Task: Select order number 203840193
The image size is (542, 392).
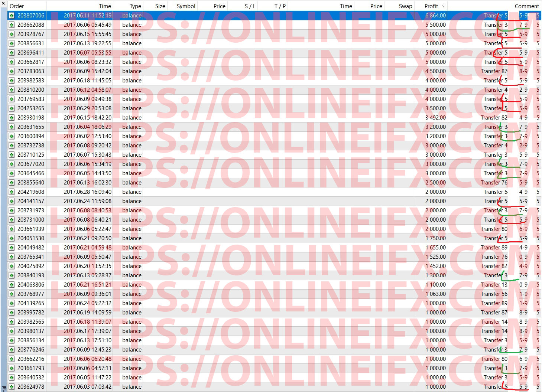Action: [x=31, y=275]
